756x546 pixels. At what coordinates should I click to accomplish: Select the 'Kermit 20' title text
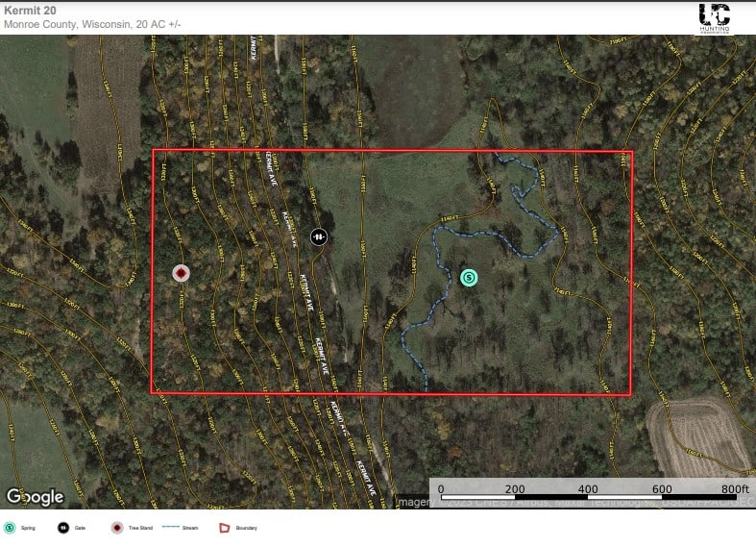tap(30, 11)
